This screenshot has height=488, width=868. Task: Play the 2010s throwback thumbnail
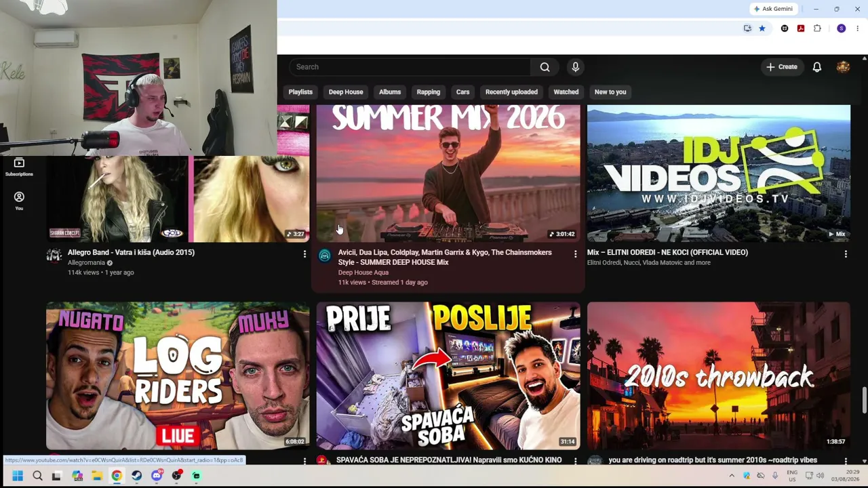point(719,376)
